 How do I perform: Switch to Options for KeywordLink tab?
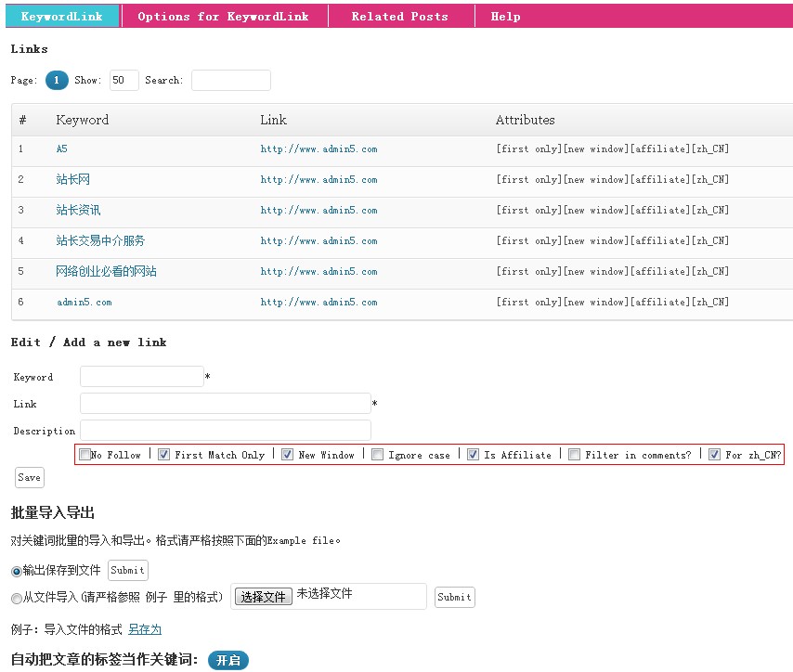click(223, 16)
